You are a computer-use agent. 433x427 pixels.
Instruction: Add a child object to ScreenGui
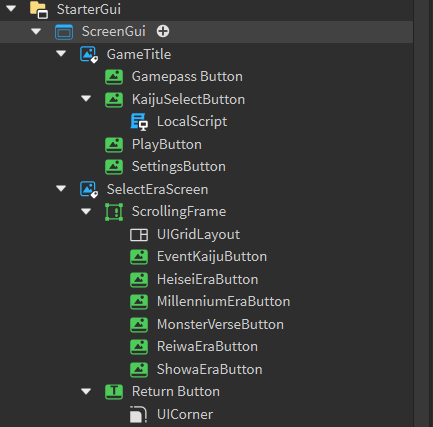163,31
